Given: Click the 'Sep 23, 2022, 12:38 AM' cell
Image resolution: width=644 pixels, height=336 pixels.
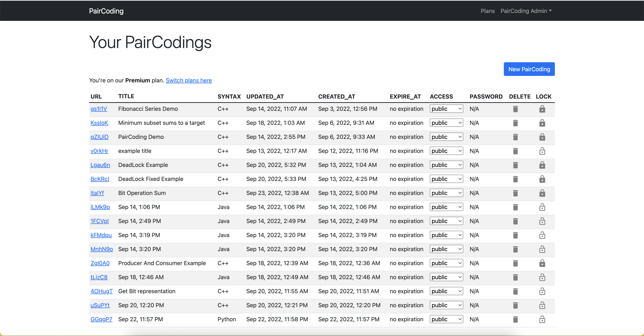Looking at the screenshot, I should tap(277, 193).
